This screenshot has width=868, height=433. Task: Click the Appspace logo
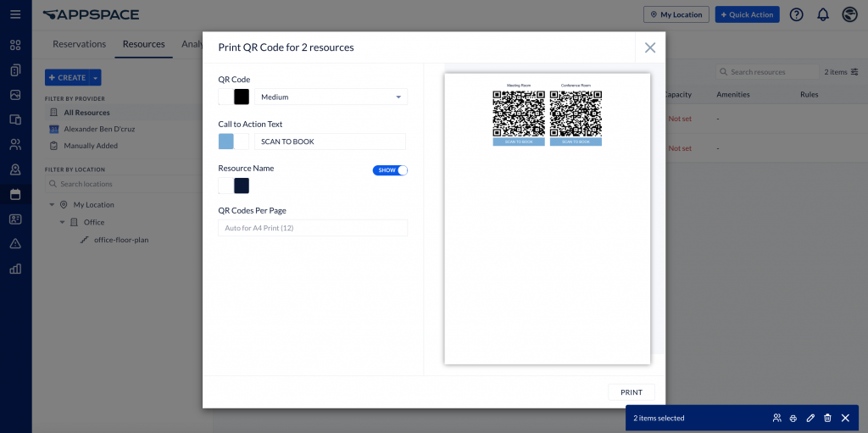click(91, 15)
